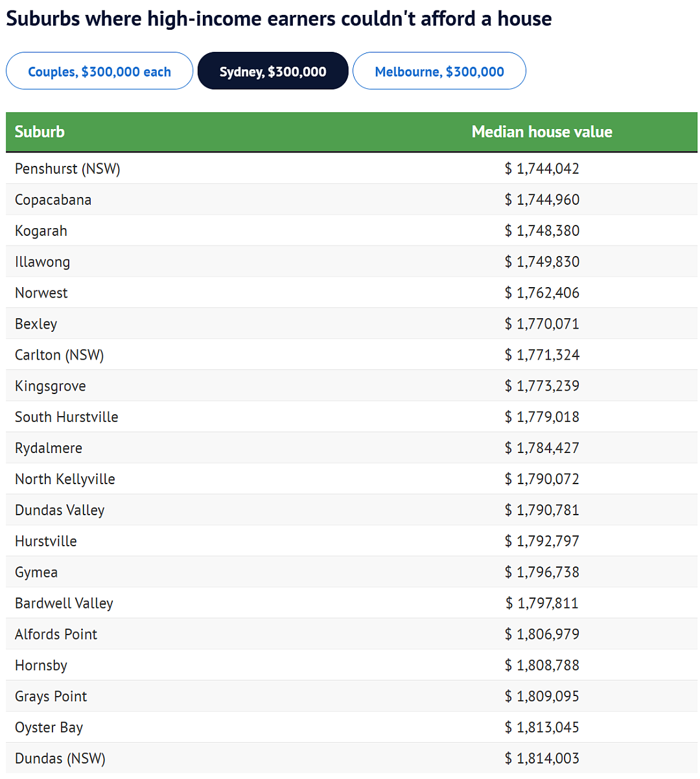Screen dimensions: 700x779
Task: Click the Gymea suburb name
Action: pos(36,572)
